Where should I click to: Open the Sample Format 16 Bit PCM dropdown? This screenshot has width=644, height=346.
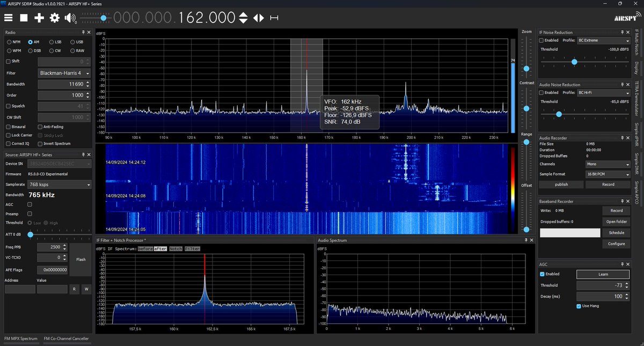(x=608, y=174)
